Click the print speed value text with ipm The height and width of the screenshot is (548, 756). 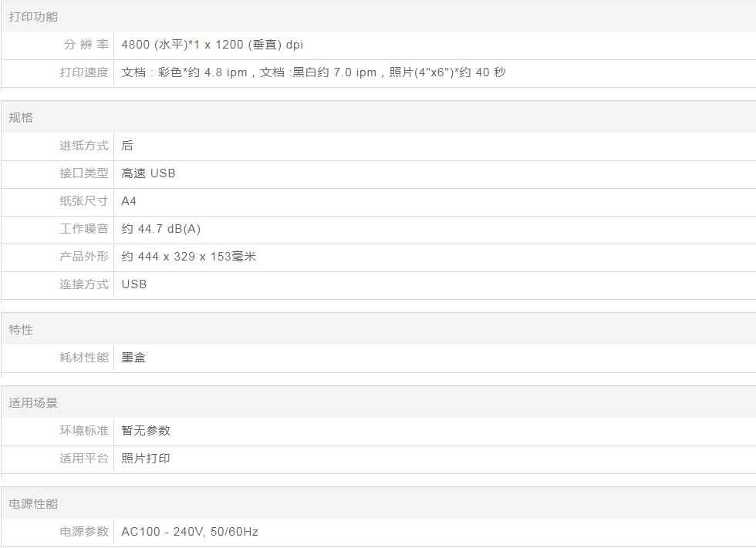[313, 72]
